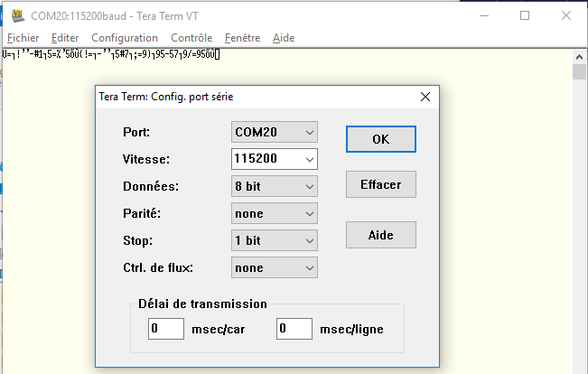
Task: Expand the Port dropdown showing COM20
Action: [x=274, y=132]
